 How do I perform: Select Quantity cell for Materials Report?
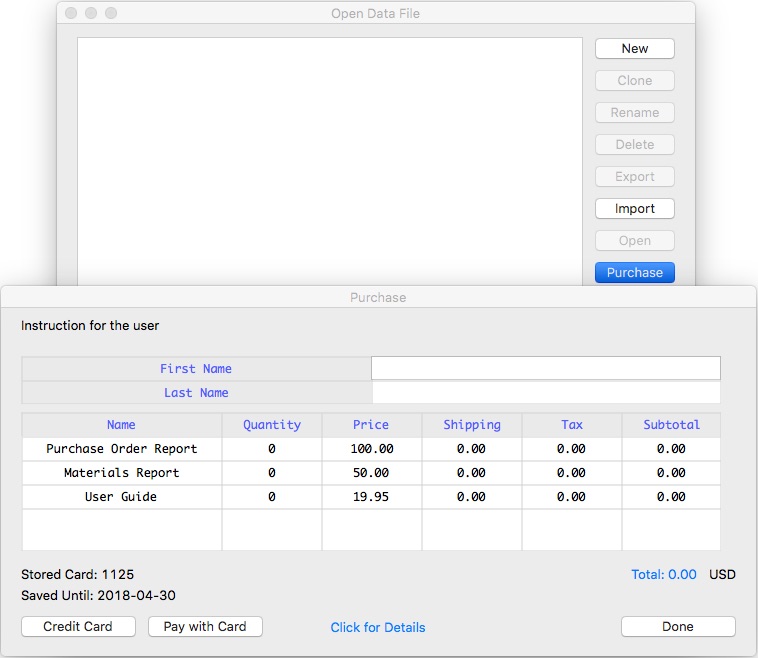coord(271,473)
